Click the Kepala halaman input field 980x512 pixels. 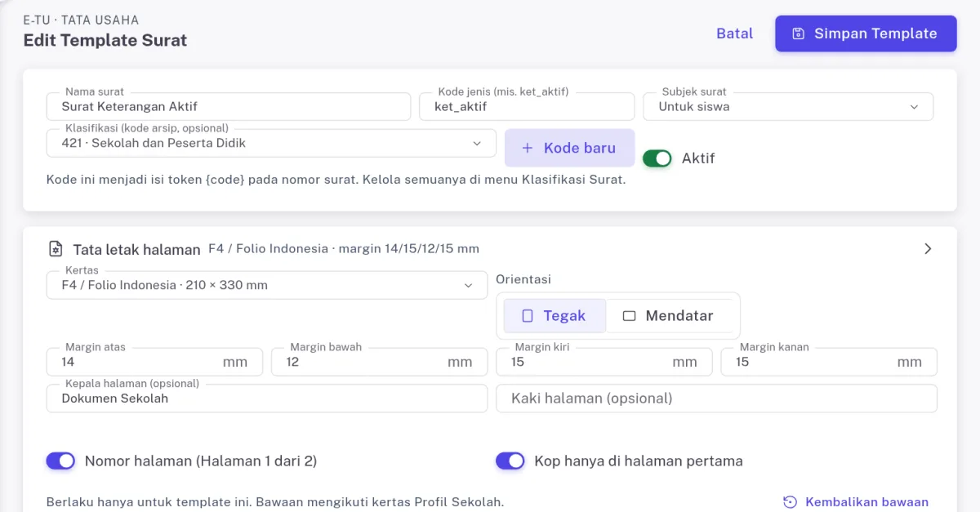(x=267, y=398)
